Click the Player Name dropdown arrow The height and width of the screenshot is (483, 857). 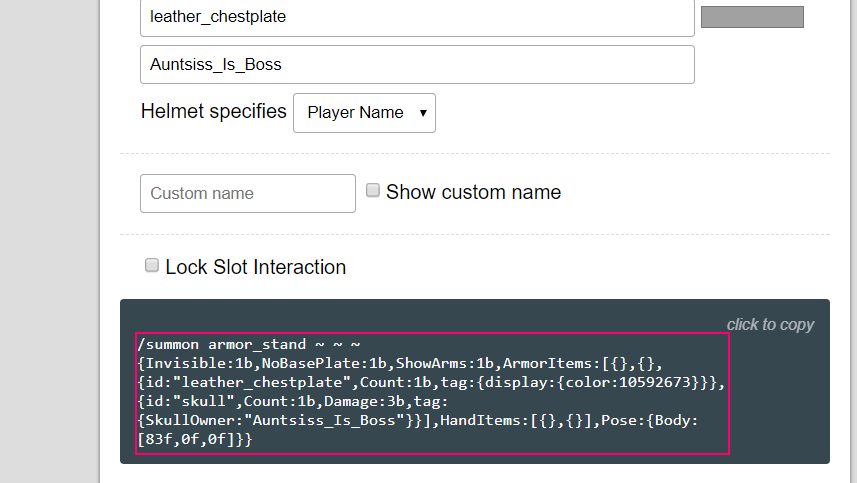(x=423, y=113)
